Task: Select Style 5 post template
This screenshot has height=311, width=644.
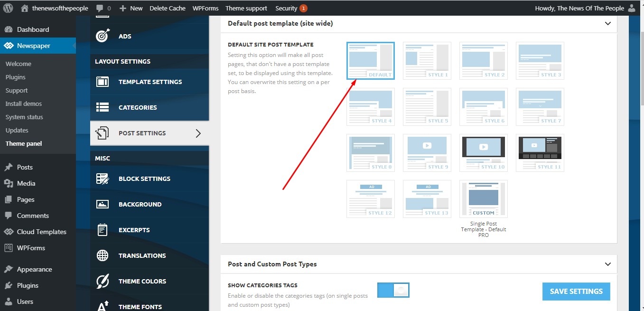Action: (x=427, y=107)
